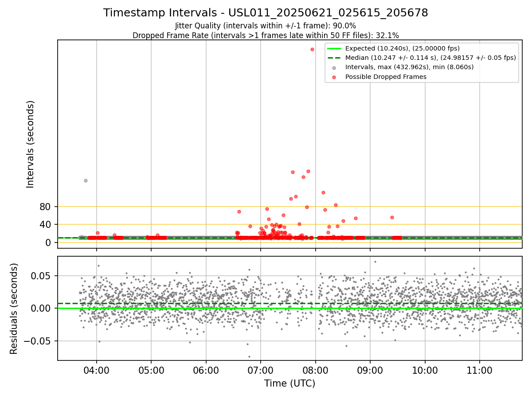The width and height of the screenshot is (532, 399).
Task: Click the 06:00 time tick label
Action: click(206, 370)
